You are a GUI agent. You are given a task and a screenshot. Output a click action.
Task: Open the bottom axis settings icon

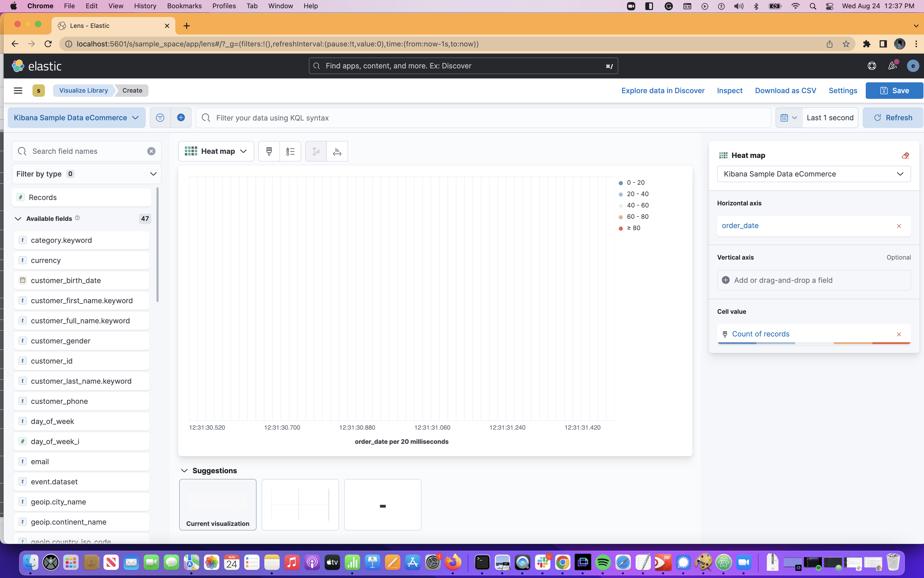click(337, 151)
